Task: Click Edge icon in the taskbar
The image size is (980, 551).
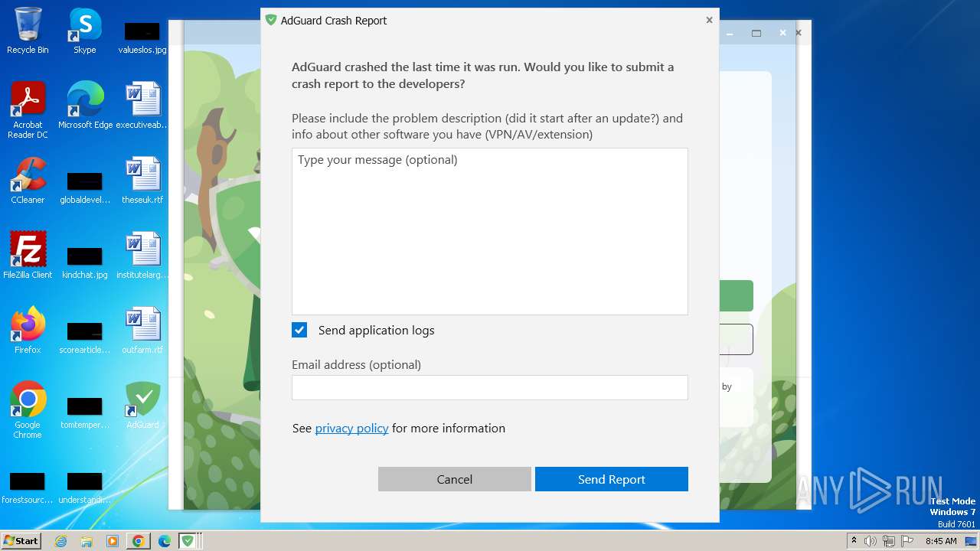Action: 164,541
